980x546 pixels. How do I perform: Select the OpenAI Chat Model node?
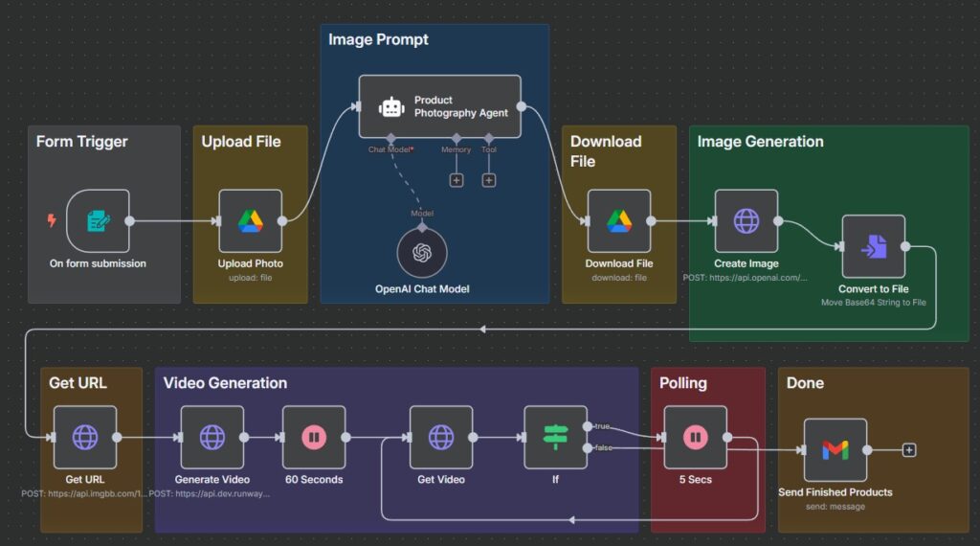(422, 253)
